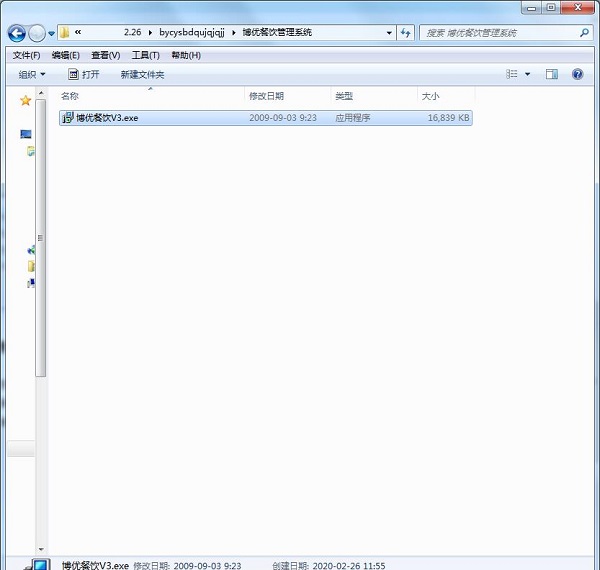
Task: Open the view options dropdown arrow
Action: pos(527,74)
